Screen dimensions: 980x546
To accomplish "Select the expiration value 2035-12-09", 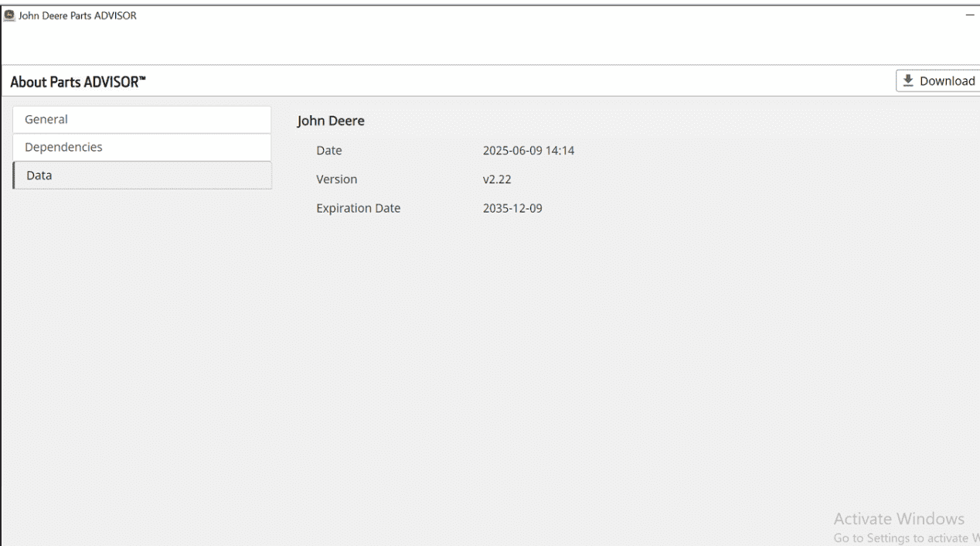I will tap(512, 207).
